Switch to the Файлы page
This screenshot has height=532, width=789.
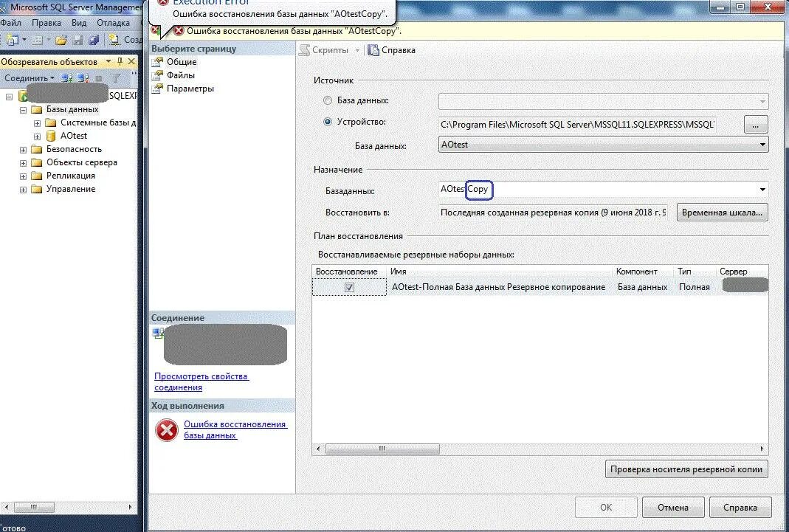pyautogui.click(x=181, y=75)
